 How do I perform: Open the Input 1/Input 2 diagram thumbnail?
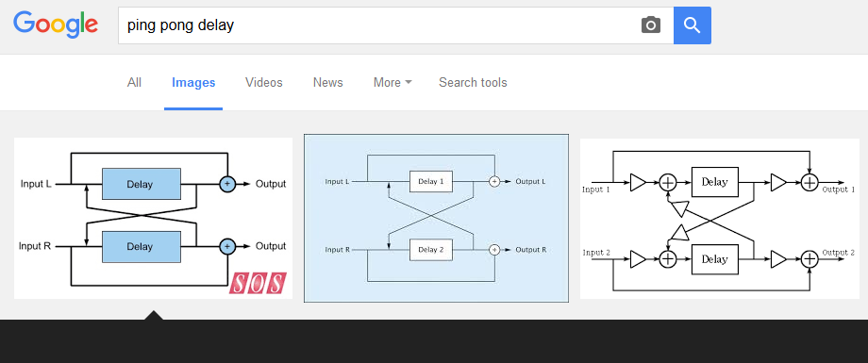point(720,219)
